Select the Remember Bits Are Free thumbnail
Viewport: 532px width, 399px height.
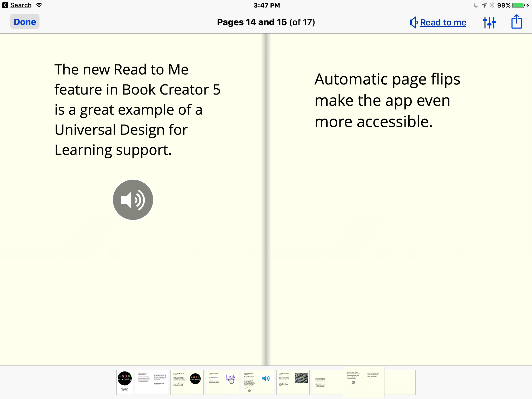pos(293,382)
